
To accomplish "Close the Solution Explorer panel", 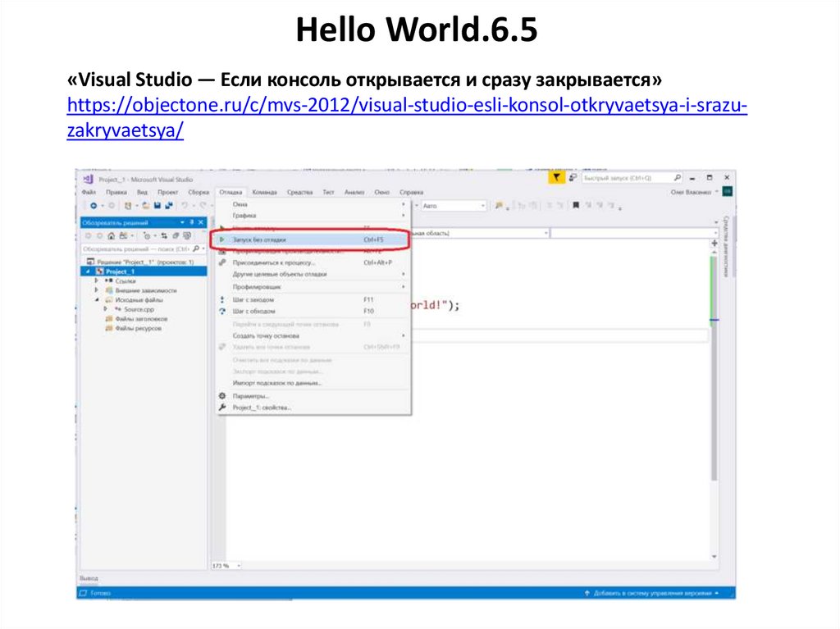I will [201, 222].
